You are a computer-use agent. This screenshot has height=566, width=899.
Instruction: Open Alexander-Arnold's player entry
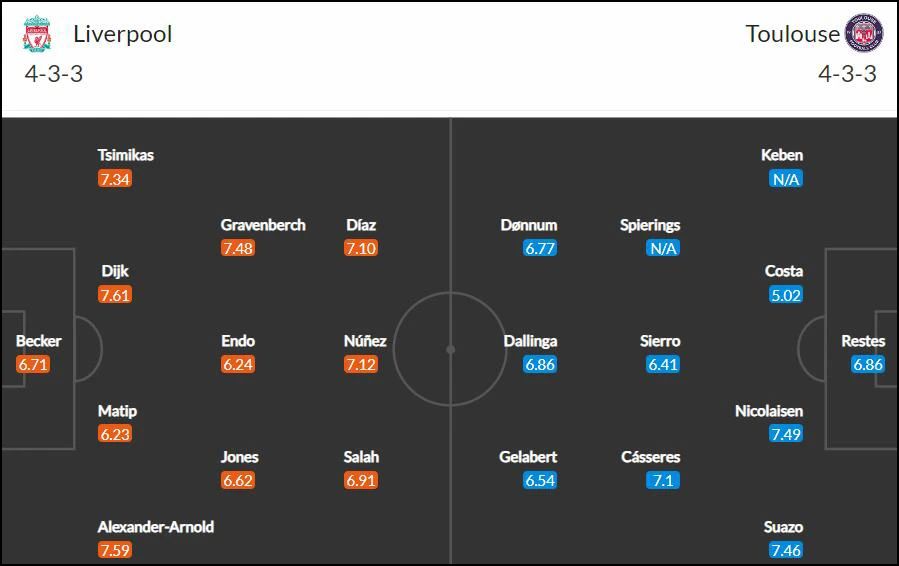tap(155, 526)
